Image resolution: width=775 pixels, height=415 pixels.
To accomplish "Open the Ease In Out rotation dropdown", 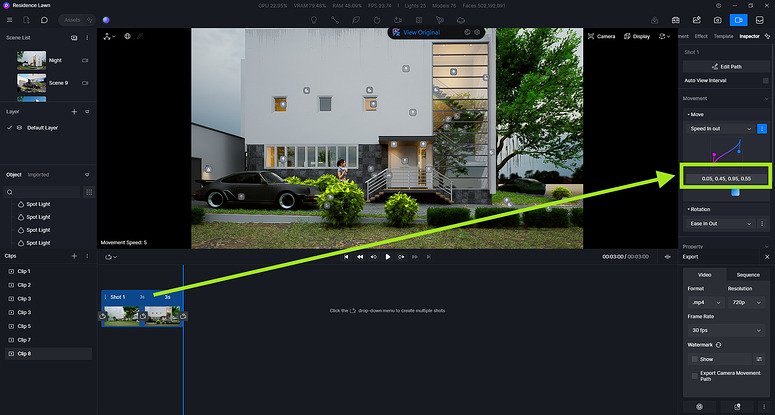I will pos(720,223).
